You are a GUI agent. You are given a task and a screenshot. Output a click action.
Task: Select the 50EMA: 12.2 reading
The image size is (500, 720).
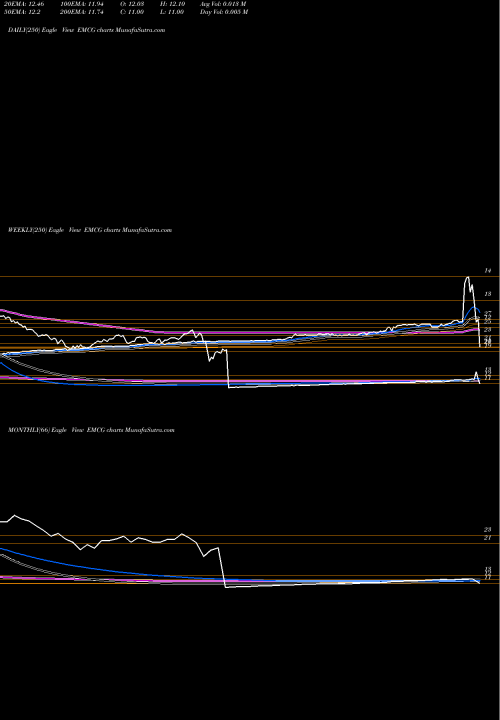[20, 12]
